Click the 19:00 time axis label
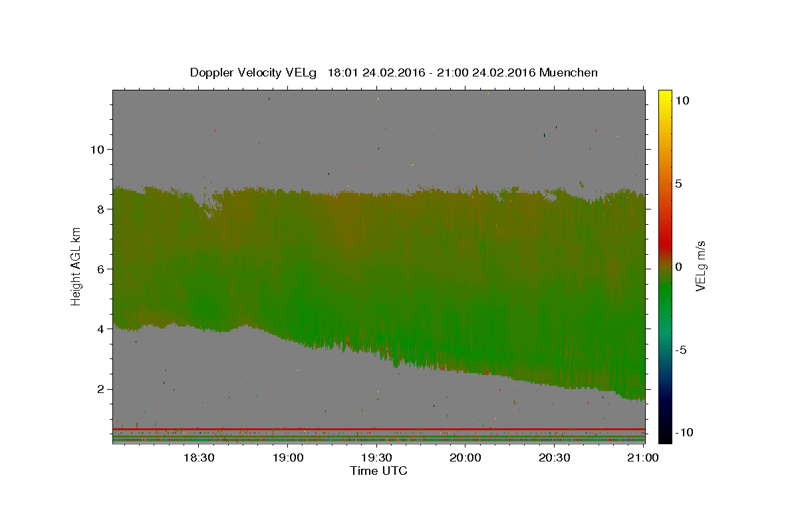Screen dimensions: 798x532 287,458
